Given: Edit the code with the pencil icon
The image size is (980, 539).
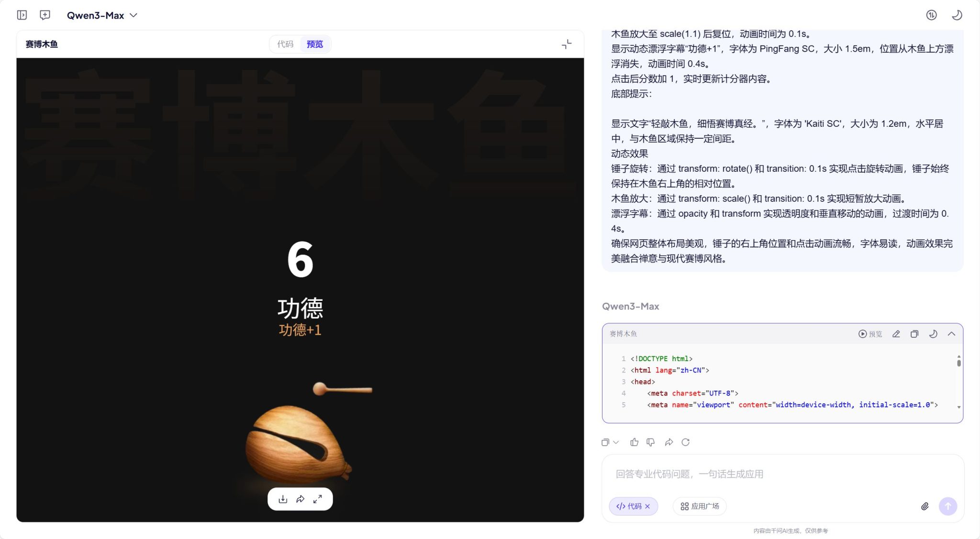Looking at the screenshot, I should pyautogui.click(x=896, y=334).
